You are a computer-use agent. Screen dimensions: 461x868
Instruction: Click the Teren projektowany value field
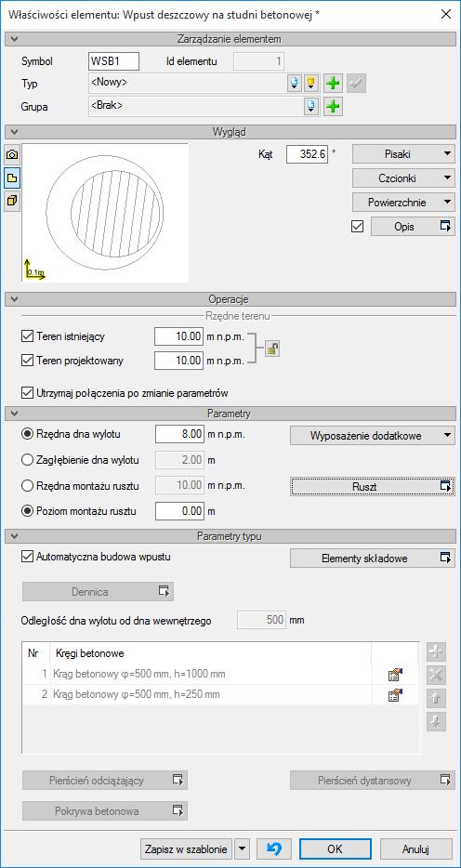[179, 361]
